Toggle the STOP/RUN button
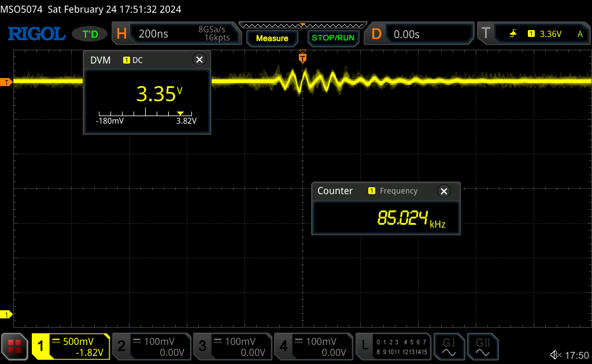 click(333, 38)
